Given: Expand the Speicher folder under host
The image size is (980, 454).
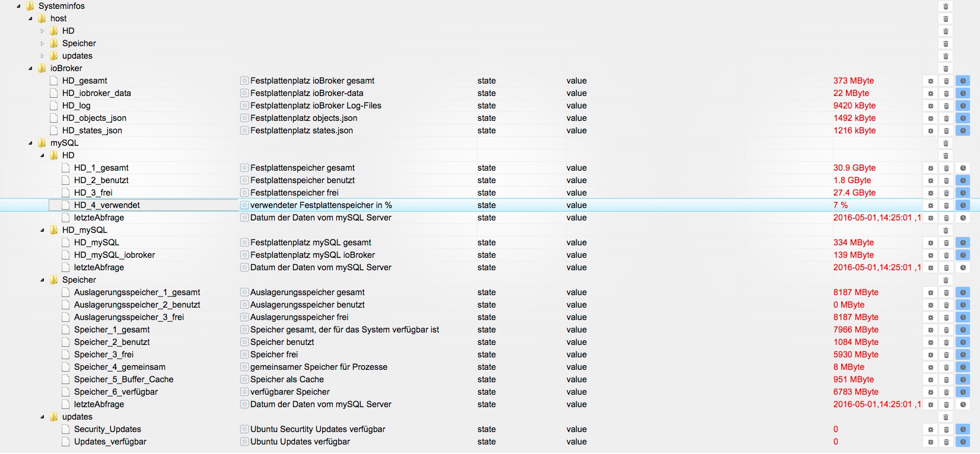Looking at the screenshot, I should pos(42,44).
